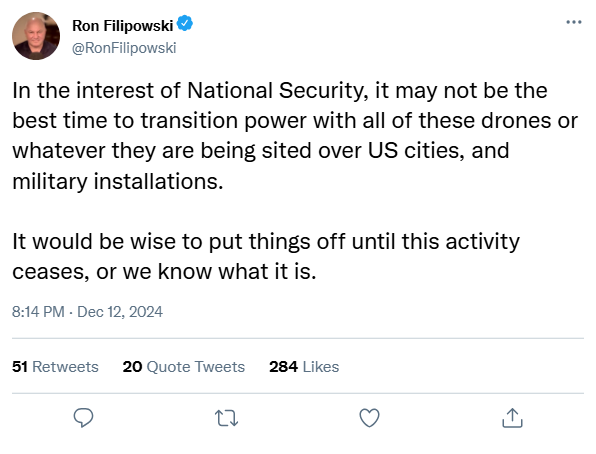
Task: Open the @RonFilipowski handle link
Action: point(124,48)
